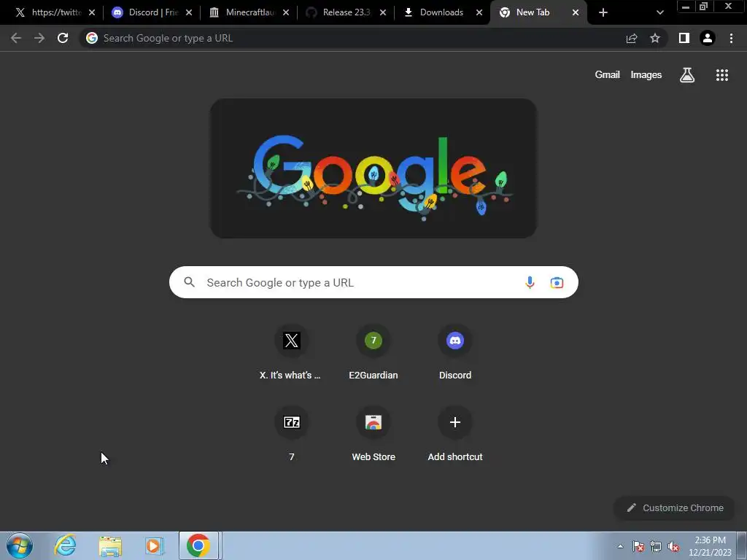
Task: Share this page icon in address bar
Action: pyautogui.click(x=632, y=38)
